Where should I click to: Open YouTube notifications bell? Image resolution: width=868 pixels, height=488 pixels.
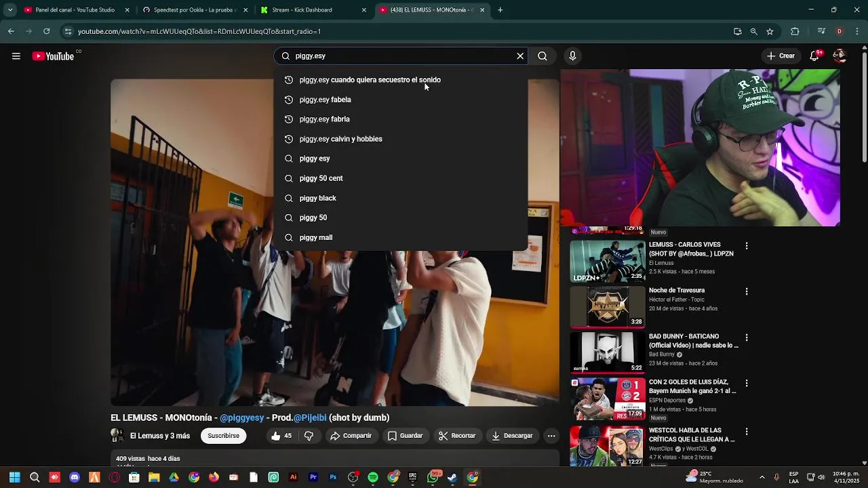814,56
